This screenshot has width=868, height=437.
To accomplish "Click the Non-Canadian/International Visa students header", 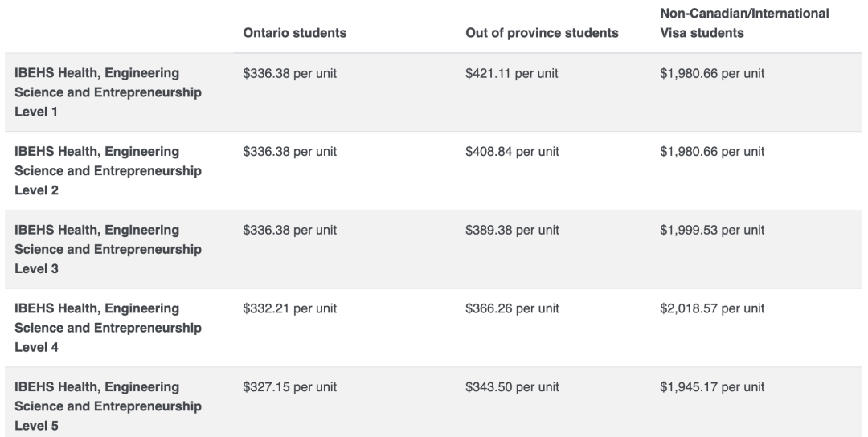I will coord(744,22).
